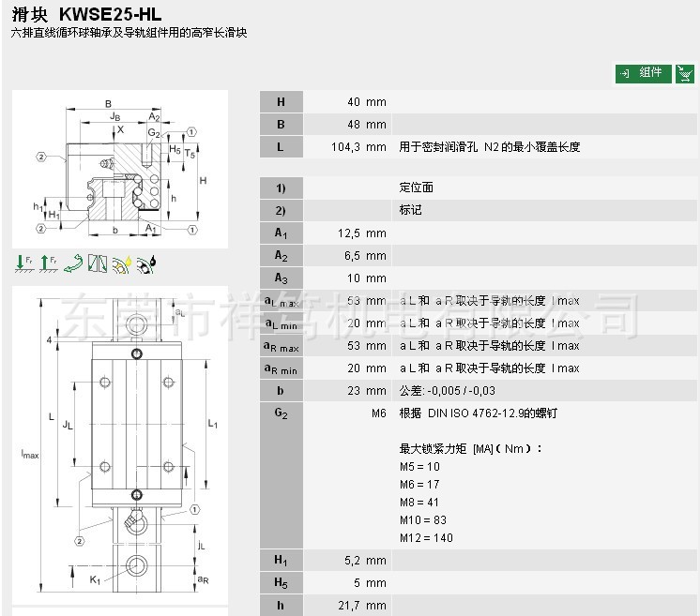Click the green curved moment arrow icon
Screen dimensions: 700x616
[x=73, y=264]
